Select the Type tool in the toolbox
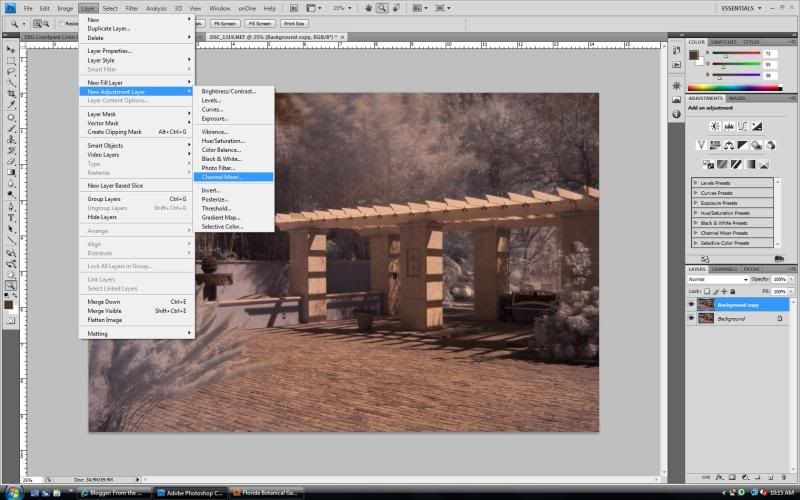Screen dimensions: 800x500 coord(11,217)
